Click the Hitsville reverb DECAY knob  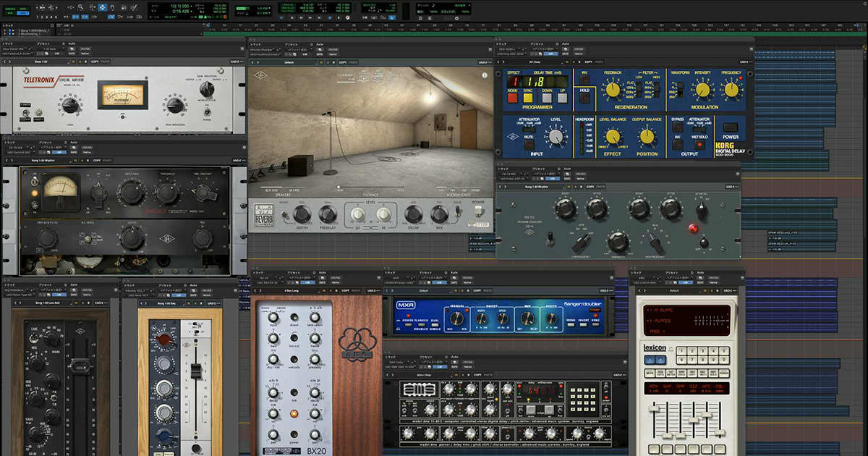[x=413, y=214]
